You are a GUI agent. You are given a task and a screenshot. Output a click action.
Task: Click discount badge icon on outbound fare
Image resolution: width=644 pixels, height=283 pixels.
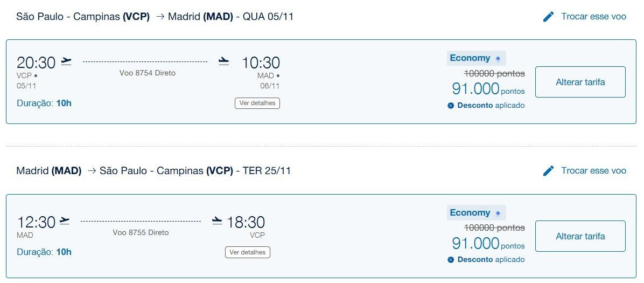point(451,106)
